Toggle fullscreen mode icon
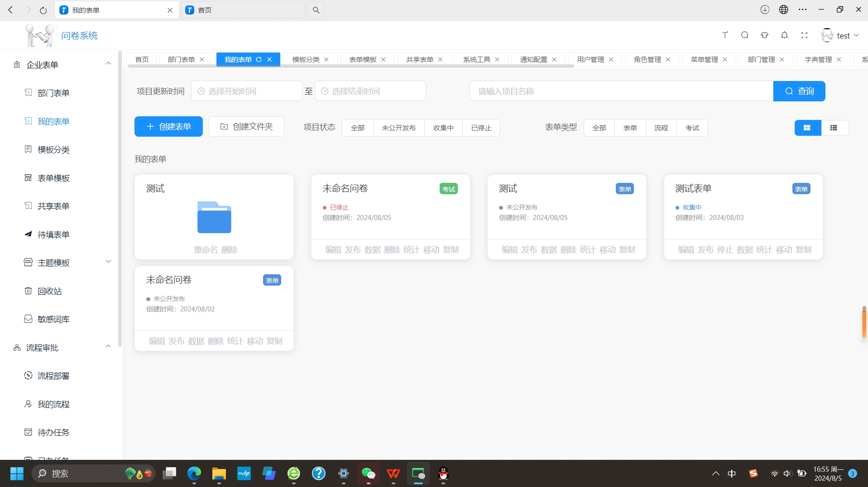This screenshot has height=487, width=868. tap(805, 35)
